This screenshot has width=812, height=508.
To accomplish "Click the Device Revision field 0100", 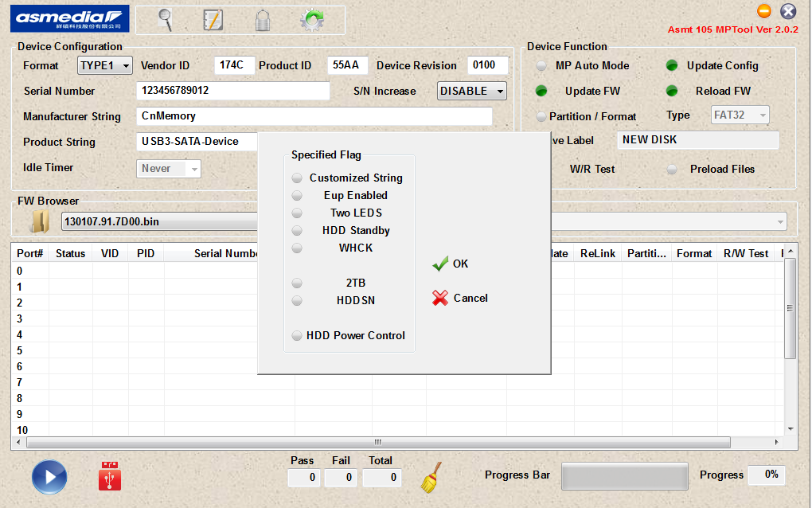I will click(487, 65).
